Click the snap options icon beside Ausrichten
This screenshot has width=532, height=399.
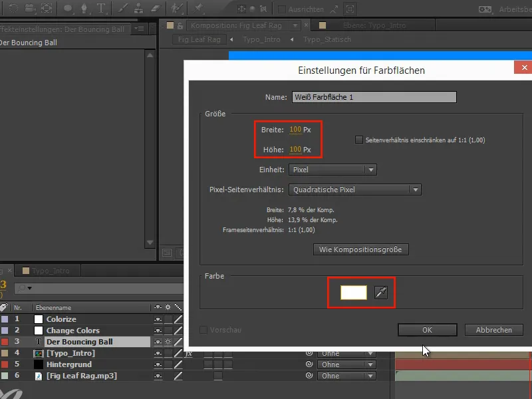(334, 9)
